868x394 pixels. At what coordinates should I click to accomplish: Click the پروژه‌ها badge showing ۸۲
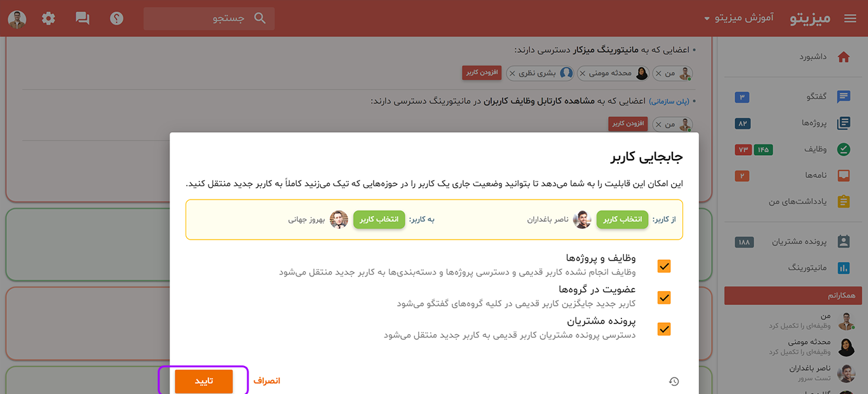coord(743,123)
